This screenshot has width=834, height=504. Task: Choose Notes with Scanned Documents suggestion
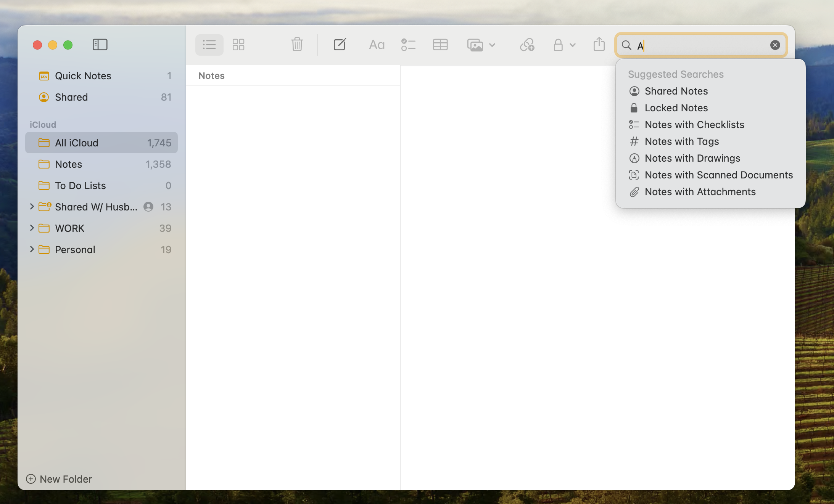[x=718, y=175]
